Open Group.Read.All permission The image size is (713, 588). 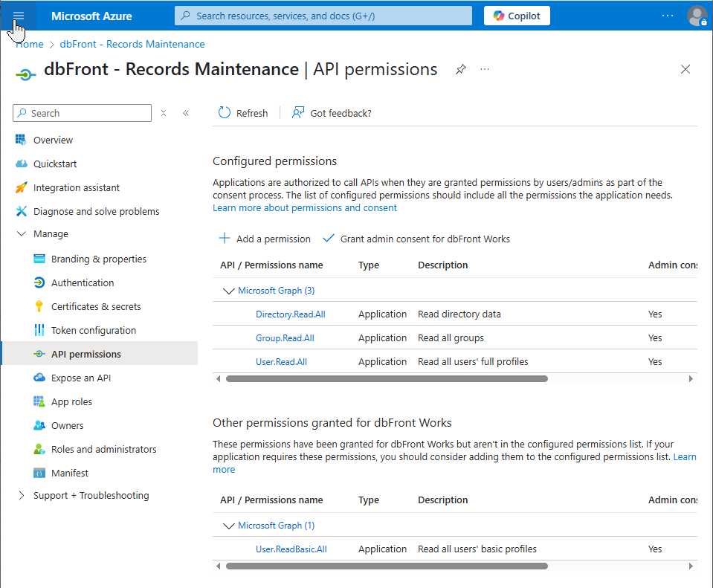[285, 338]
